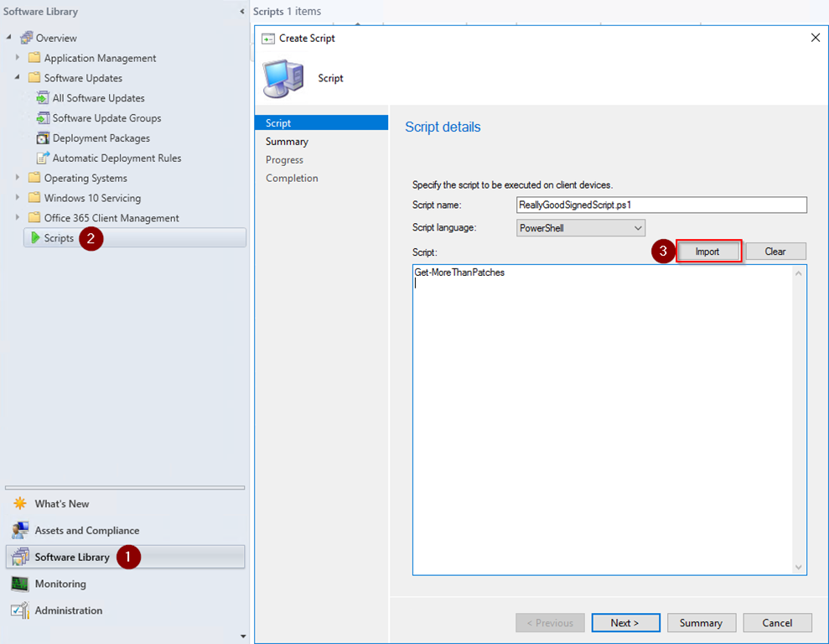
Task: Click the Software Update Groups icon
Action: coord(43,118)
